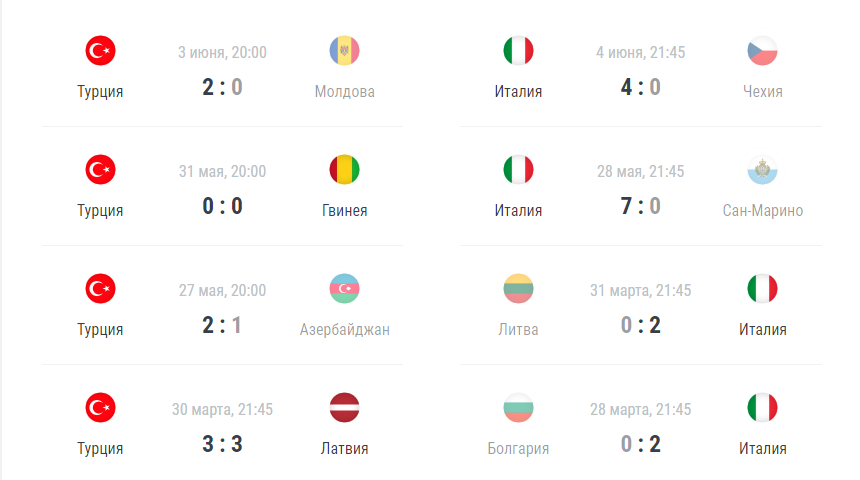Click the San Marino flag icon
This screenshot has width=860, height=480.
762,170
